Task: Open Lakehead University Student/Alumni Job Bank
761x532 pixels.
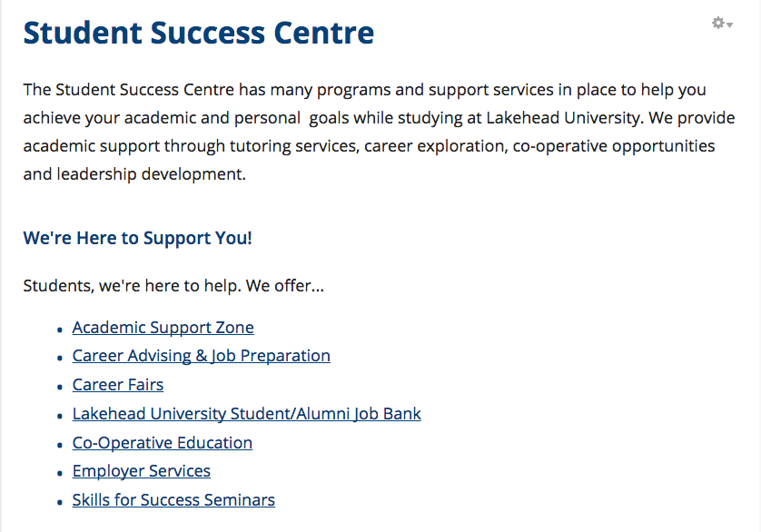Action: (247, 414)
